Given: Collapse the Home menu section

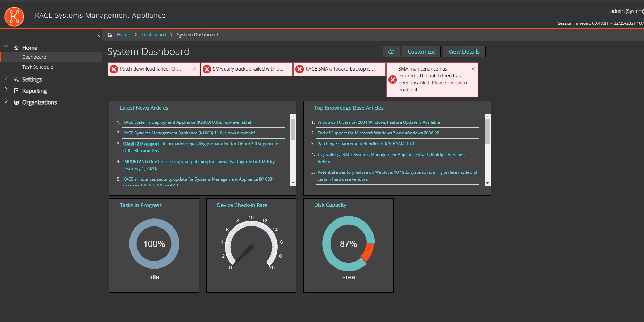Looking at the screenshot, I should (6, 46).
